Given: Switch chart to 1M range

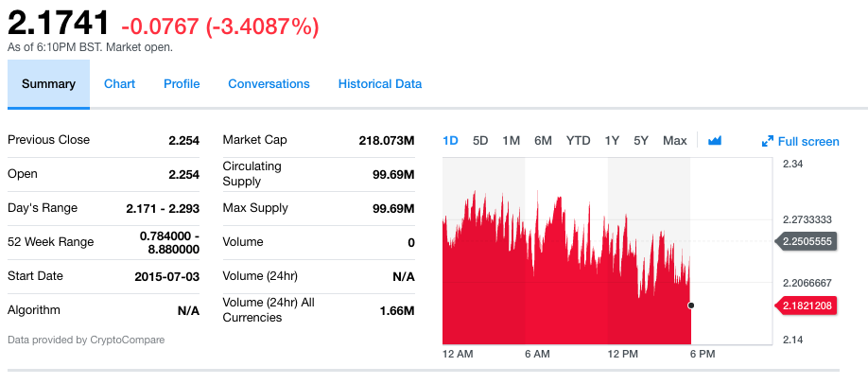Looking at the screenshot, I should pos(512,141).
